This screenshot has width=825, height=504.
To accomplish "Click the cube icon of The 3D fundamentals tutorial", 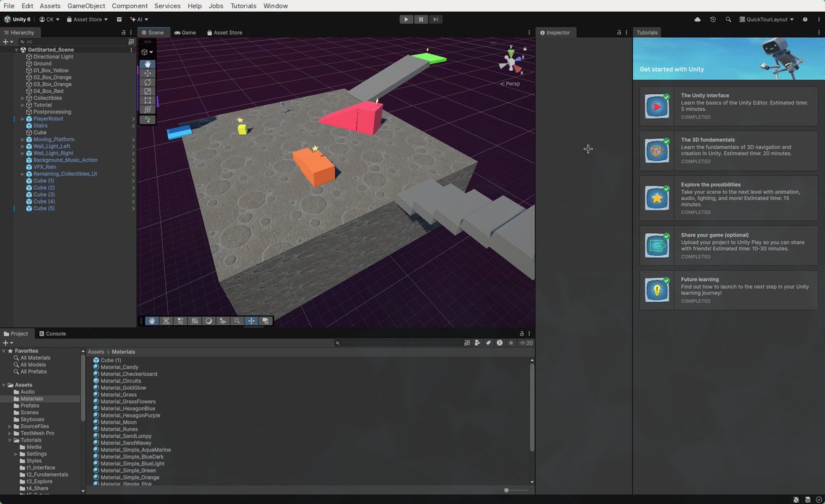I will (x=658, y=151).
